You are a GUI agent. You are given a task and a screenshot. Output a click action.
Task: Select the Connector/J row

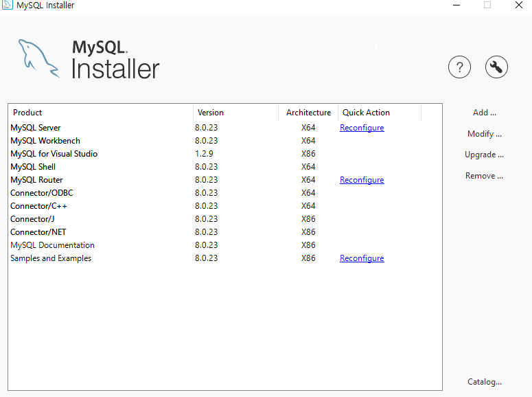[x=225, y=219]
